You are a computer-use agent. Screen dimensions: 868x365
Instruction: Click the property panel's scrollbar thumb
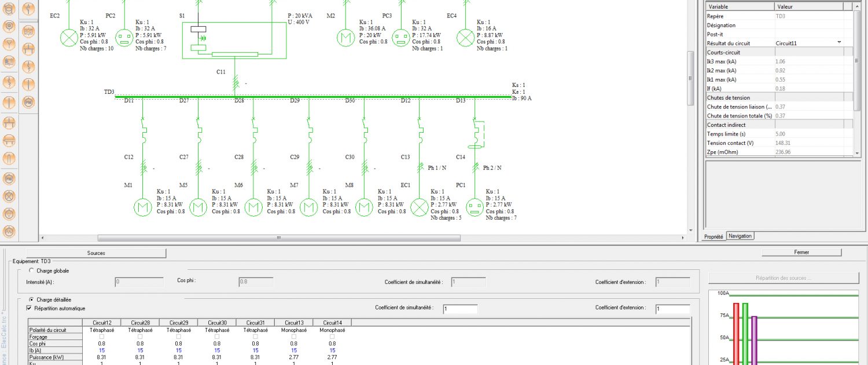(857, 61)
